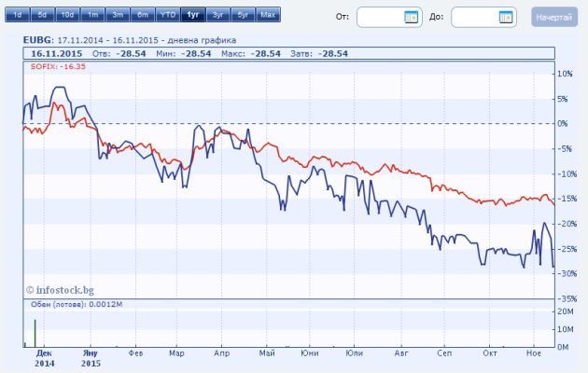Click the tall green volume bar

tap(35, 333)
